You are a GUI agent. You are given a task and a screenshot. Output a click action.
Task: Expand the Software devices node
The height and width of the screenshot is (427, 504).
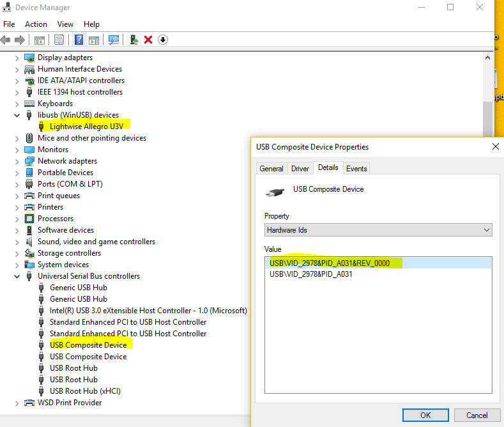(17, 231)
